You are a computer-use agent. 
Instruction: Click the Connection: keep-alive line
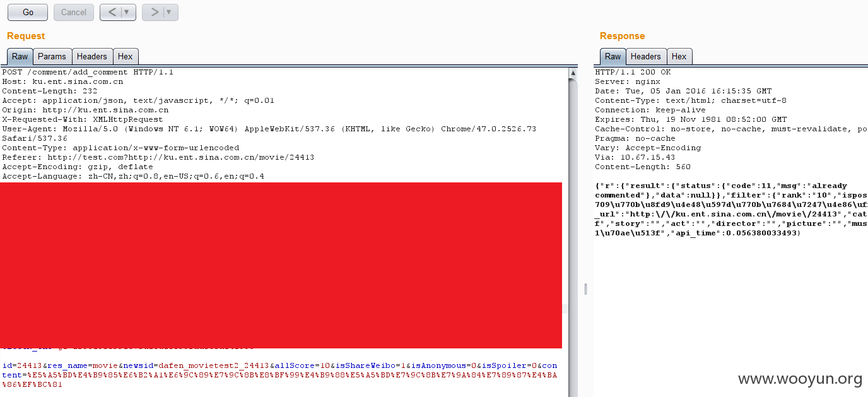point(650,110)
